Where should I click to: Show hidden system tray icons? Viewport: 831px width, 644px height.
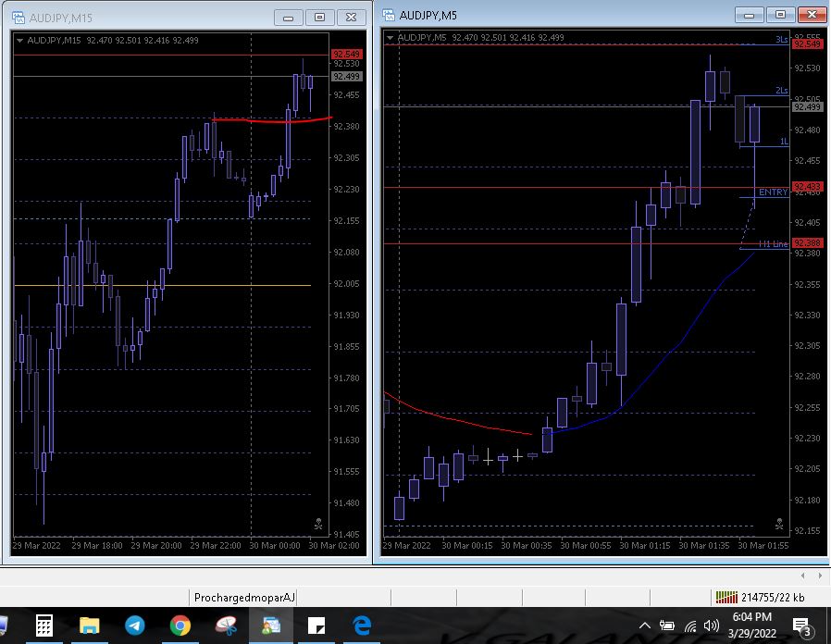644,626
